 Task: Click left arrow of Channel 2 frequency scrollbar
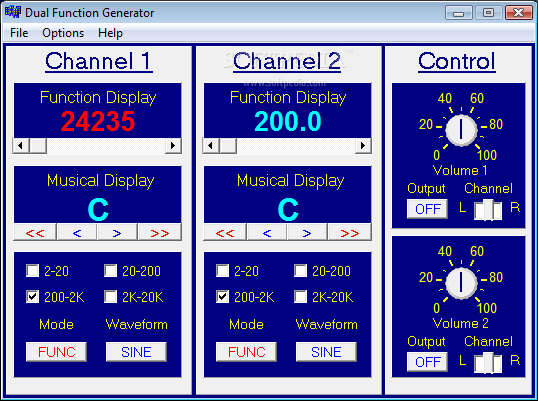(x=211, y=146)
